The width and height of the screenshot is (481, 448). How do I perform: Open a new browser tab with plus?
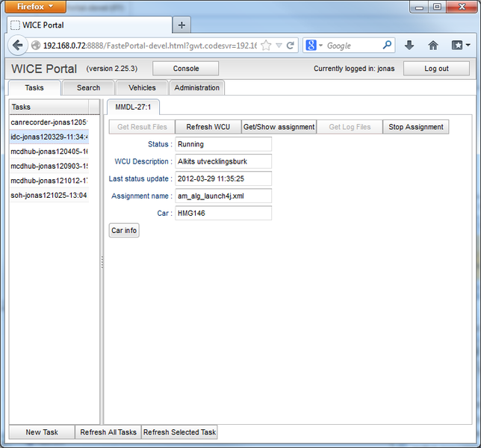pos(181,25)
